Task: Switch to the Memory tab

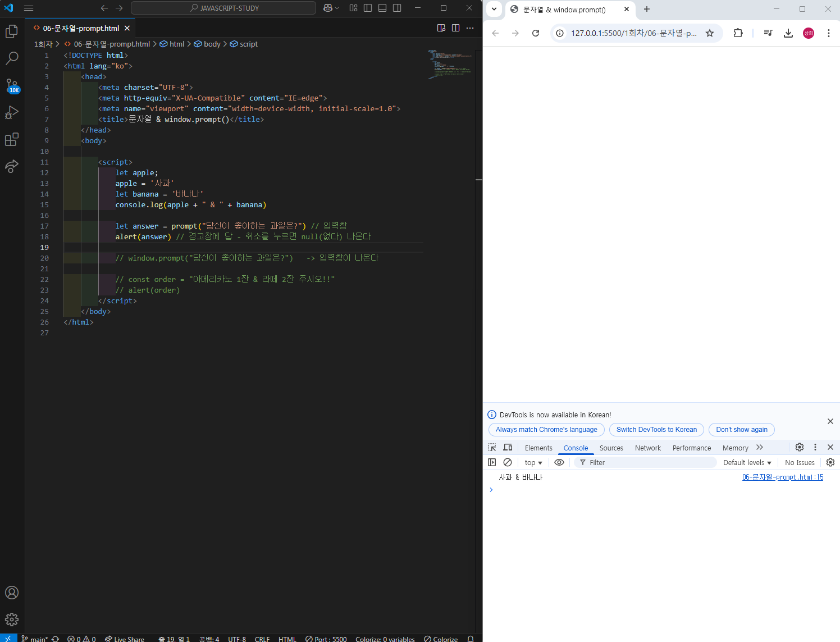Action: point(735,448)
